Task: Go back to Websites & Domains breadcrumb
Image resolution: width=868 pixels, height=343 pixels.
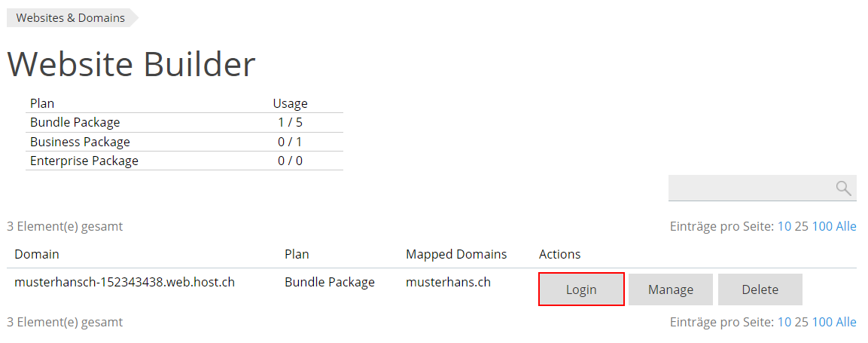Action: click(x=71, y=17)
